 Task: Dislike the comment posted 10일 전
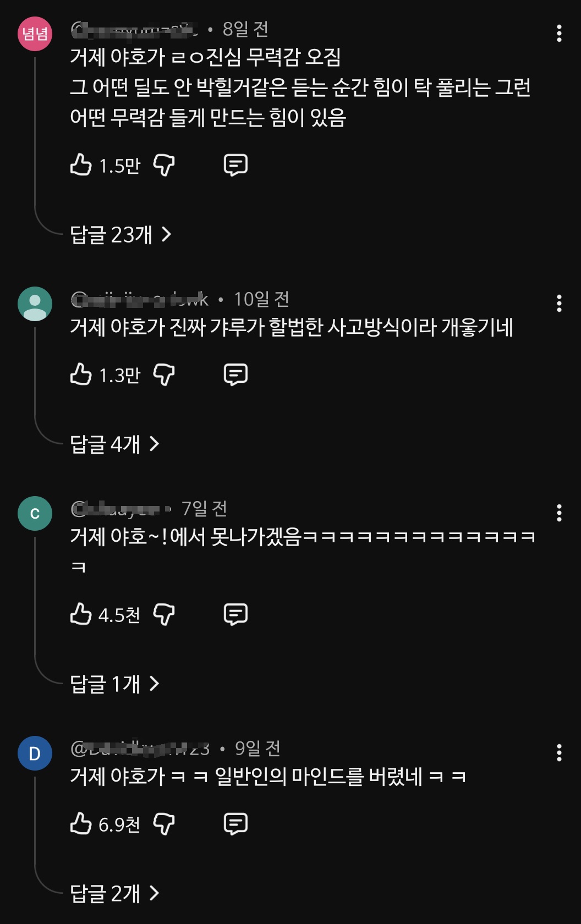[x=164, y=375]
